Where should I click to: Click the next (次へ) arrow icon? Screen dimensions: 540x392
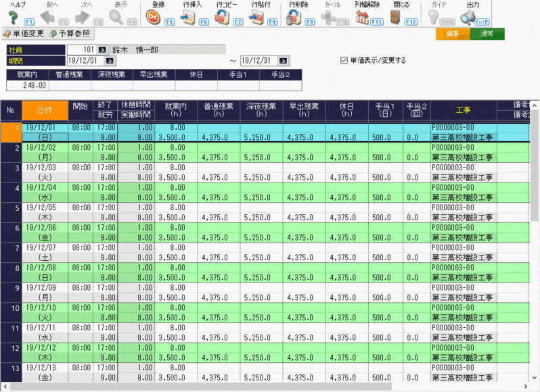83,18
